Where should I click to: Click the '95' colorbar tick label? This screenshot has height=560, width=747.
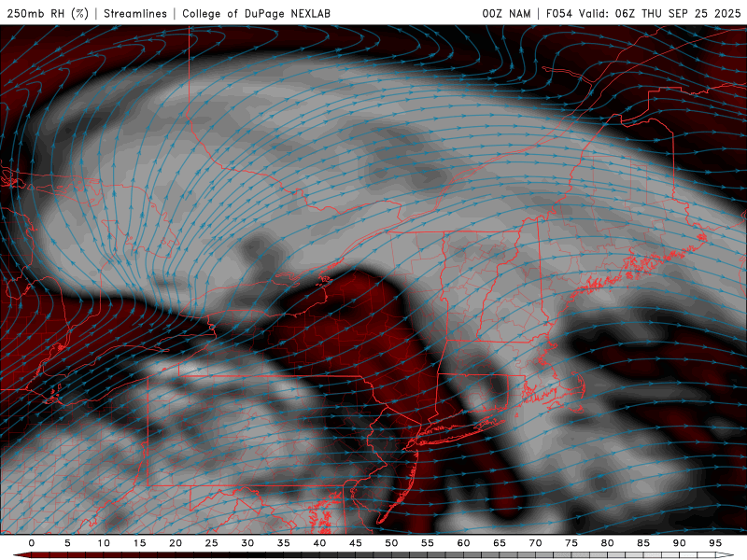(x=715, y=543)
